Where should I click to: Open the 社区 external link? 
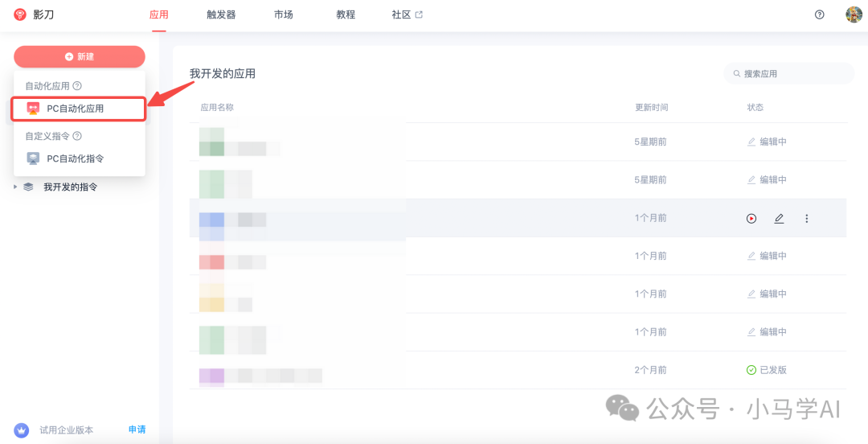tap(407, 14)
